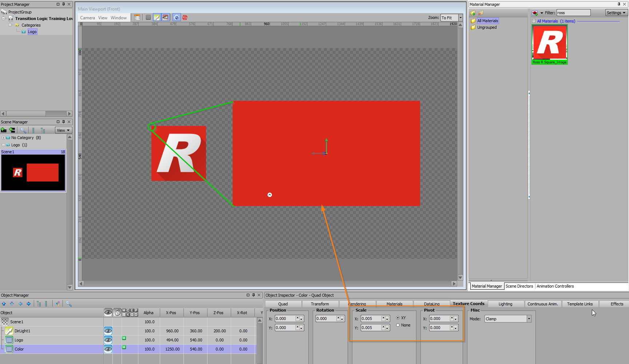Open the Zoom To Fit dropdown
The height and width of the screenshot is (364, 629).
point(460,18)
